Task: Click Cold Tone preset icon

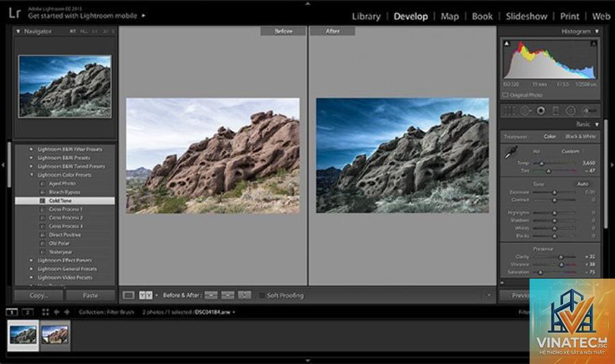Action: pyautogui.click(x=42, y=201)
